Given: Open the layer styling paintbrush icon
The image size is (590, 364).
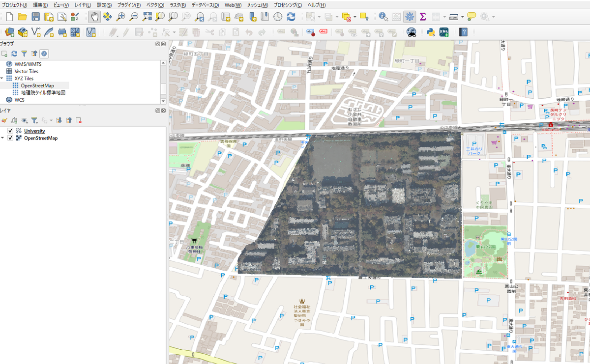Looking at the screenshot, I should 4,120.
